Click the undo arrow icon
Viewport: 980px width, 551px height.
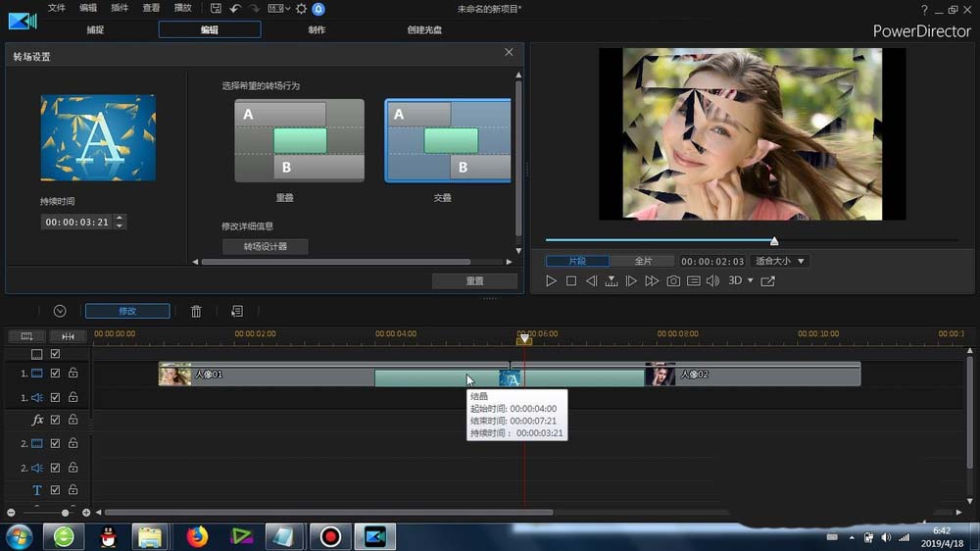[235, 9]
